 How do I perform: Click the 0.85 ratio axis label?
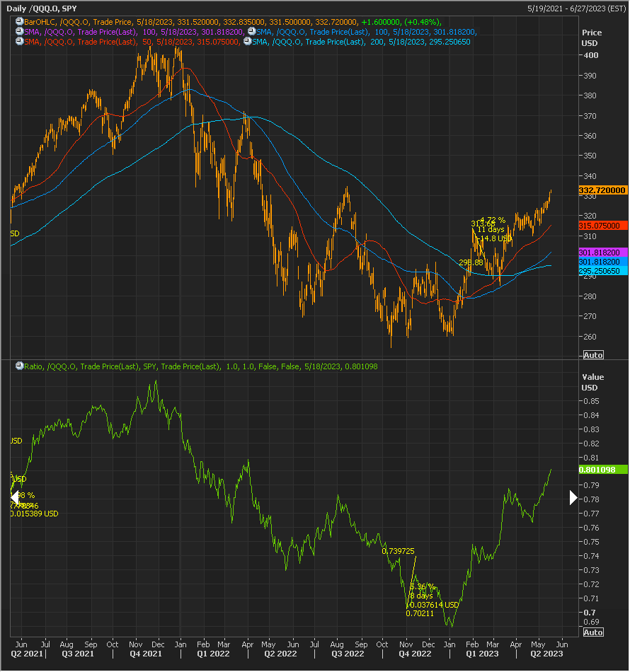tap(591, 401)
